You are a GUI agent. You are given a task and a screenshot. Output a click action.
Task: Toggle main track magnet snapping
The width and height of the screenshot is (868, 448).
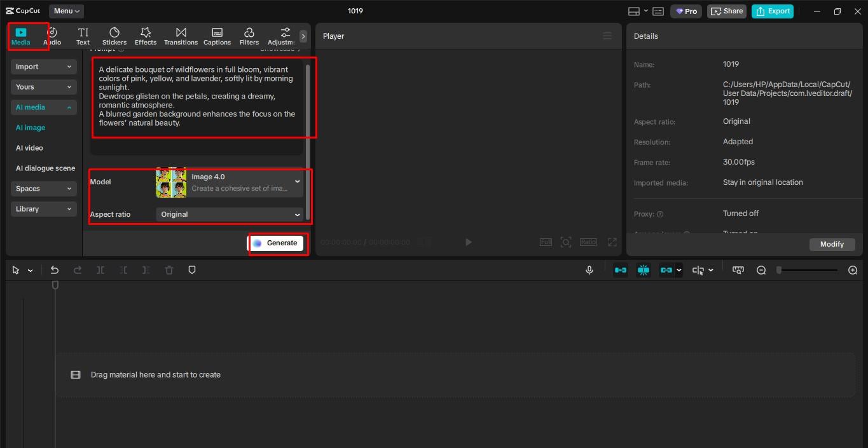[x=621, y=270]
